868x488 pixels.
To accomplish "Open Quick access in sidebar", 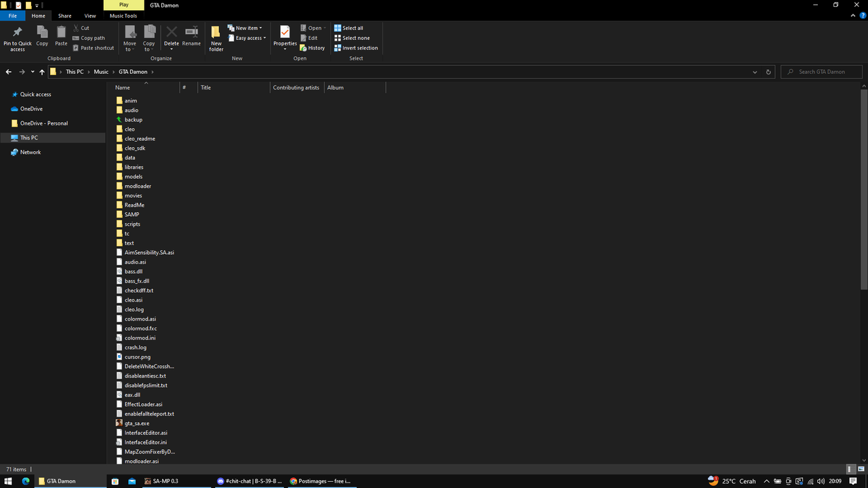I will click(x=35, y=94).
